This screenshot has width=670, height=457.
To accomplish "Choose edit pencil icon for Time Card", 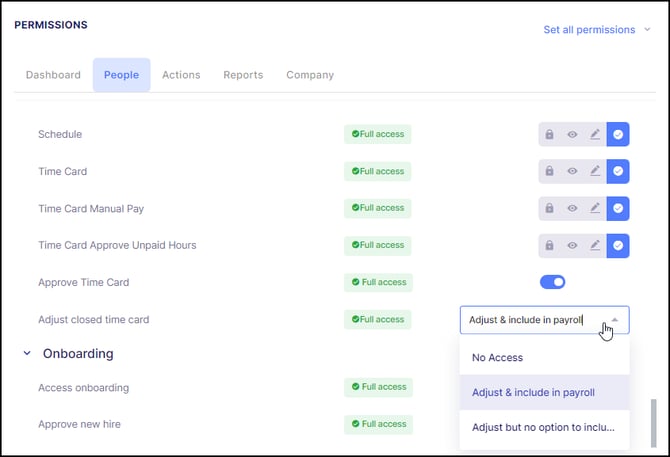I will pos(595,171).
